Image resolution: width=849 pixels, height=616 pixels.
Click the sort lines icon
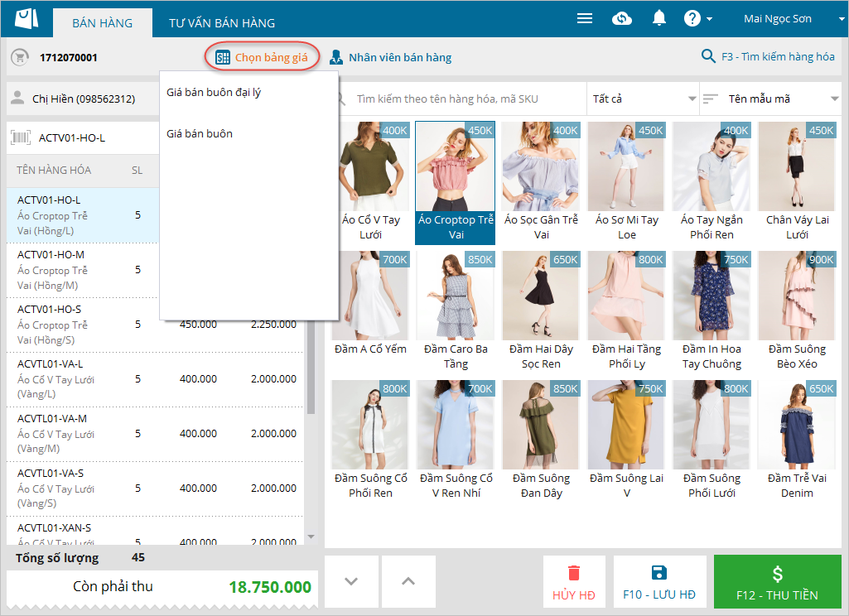711,99
